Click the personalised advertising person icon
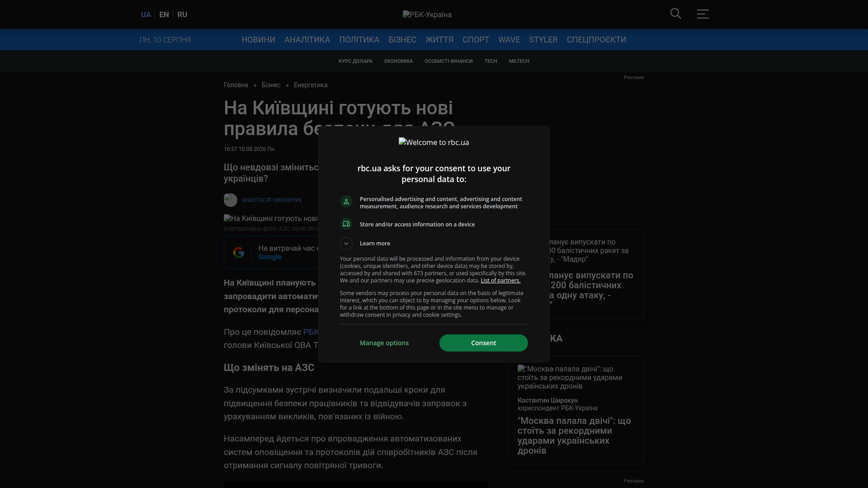The image size is (868, 488). [346, 202]
